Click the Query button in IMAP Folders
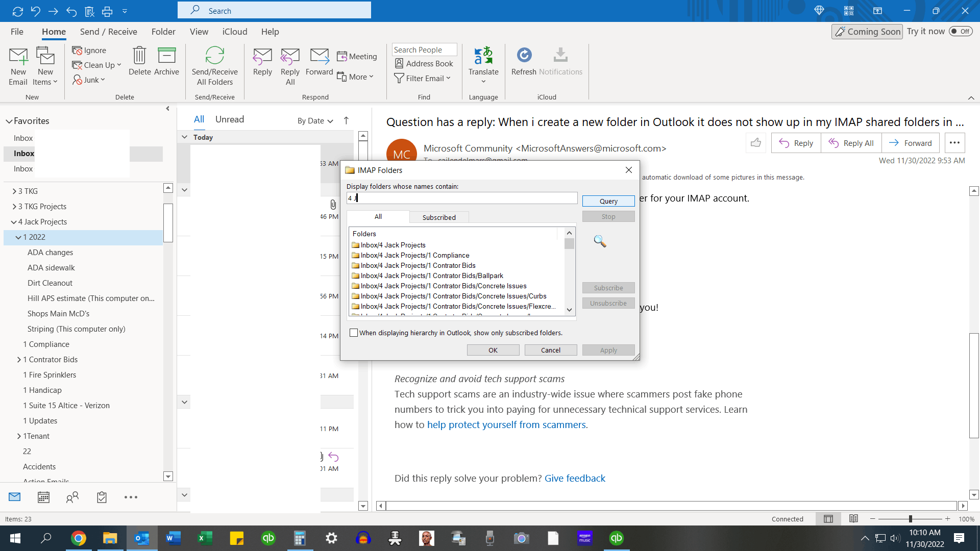The image size is (980, 551). coord(608,201)
